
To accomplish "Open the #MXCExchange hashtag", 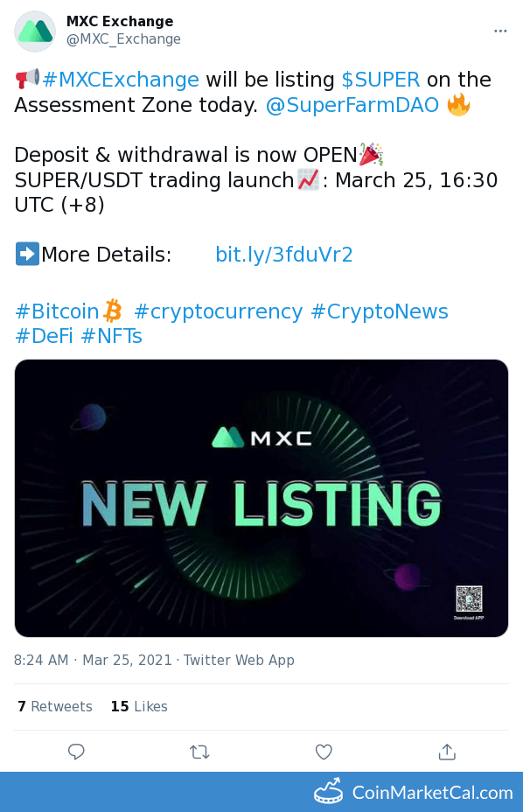I will (x=121, y=80).
